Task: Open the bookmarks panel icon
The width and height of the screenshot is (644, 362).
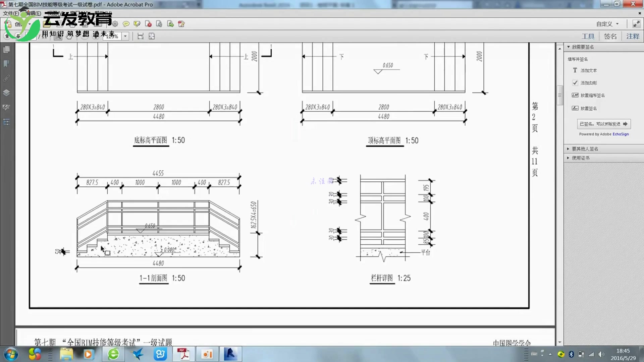Action: (6, 64)
